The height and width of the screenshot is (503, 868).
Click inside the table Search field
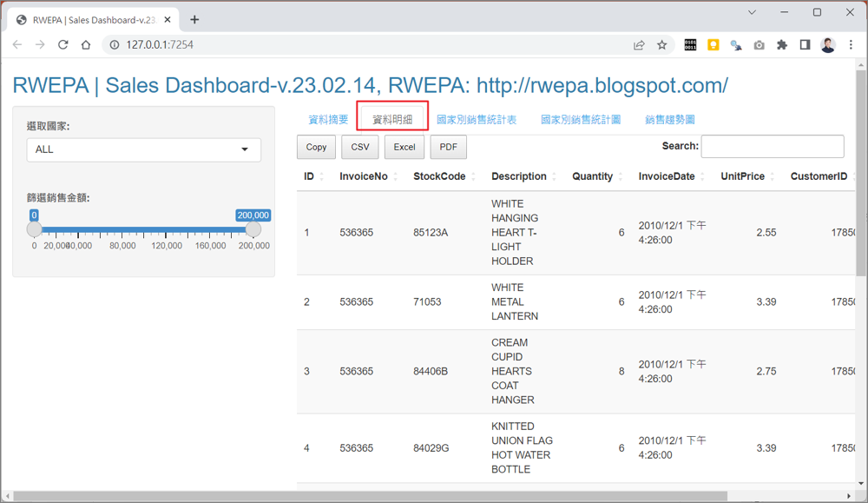click(772, 146)
